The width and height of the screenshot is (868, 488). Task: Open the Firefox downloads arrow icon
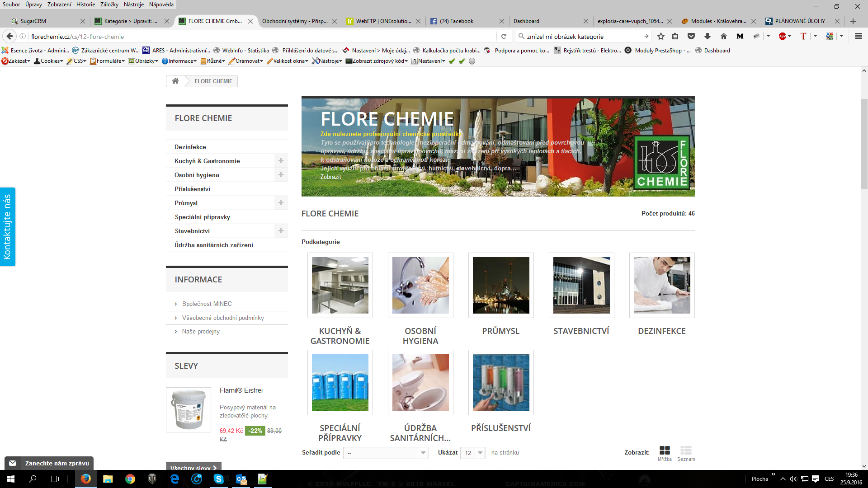708,37
